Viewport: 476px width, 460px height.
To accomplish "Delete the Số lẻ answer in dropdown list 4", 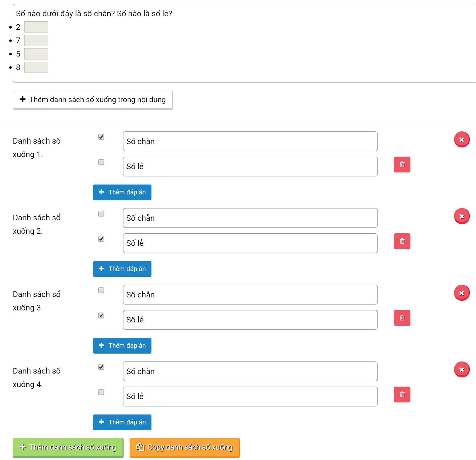I will pyautogui.click(x=402, y=395).
